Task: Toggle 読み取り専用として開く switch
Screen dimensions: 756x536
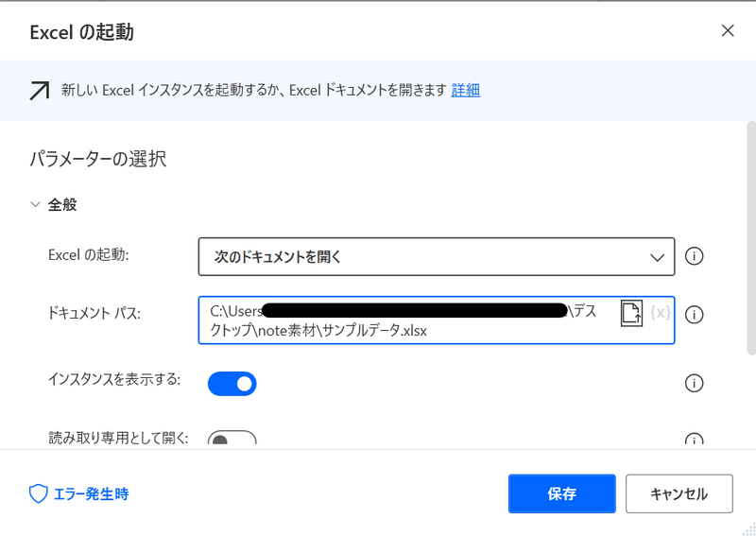Action: 232,439
